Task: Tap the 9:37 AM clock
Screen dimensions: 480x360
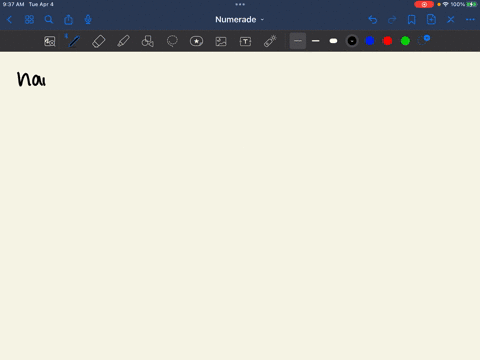Action: (x=13, y=4)
